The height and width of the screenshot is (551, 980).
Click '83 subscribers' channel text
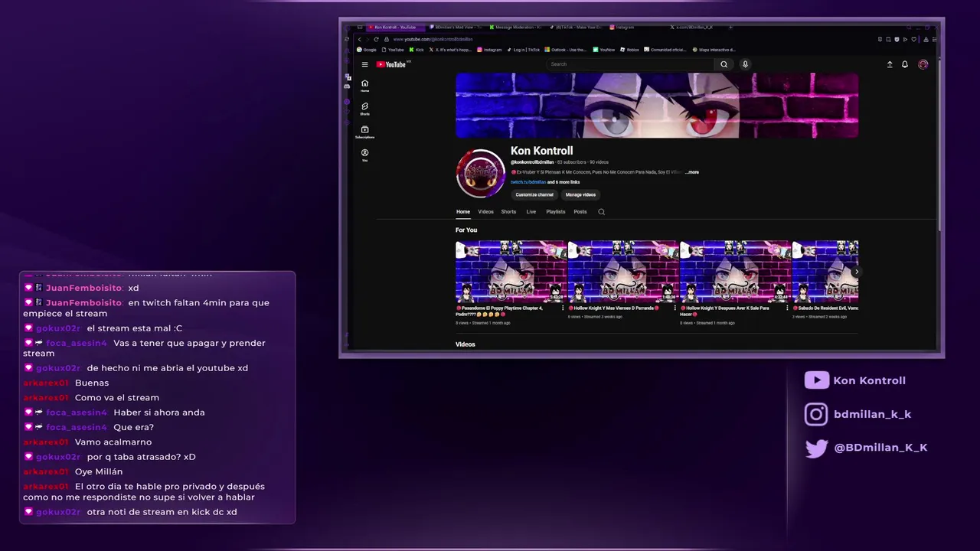coord(571,162)
